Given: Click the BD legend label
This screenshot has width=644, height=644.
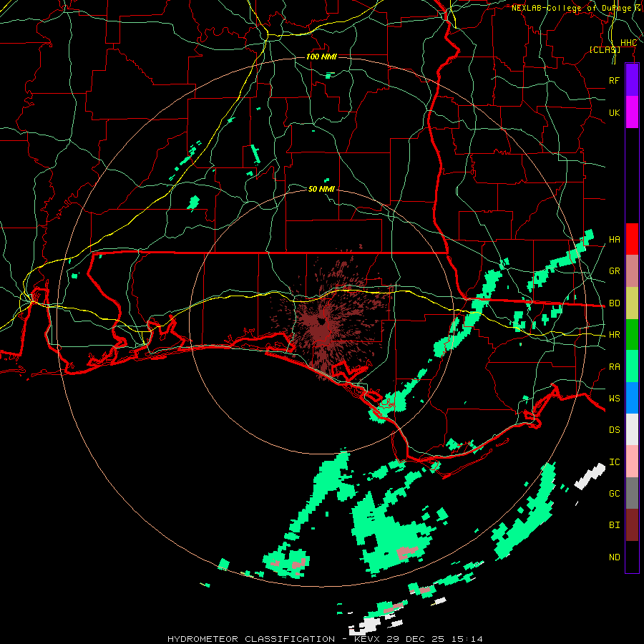Looking at the screenshot, I should pos(615,303).
